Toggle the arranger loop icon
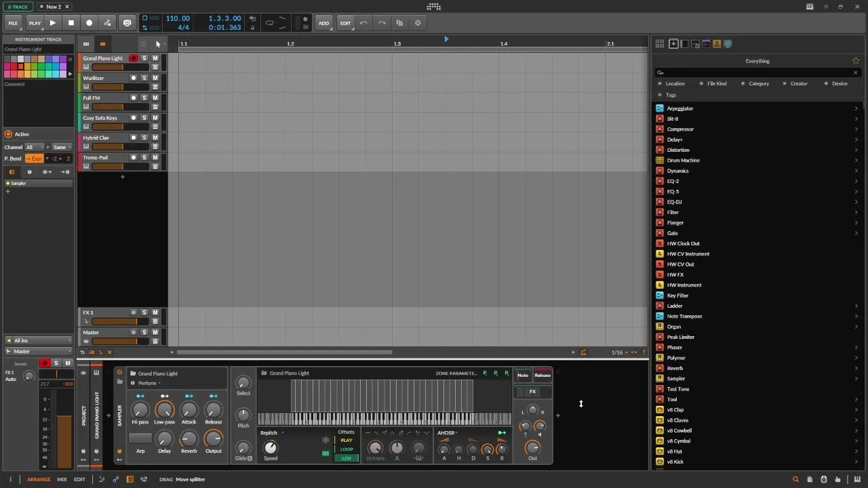The width and height of the screenshot is (868, 488). (x=269, y=23)
